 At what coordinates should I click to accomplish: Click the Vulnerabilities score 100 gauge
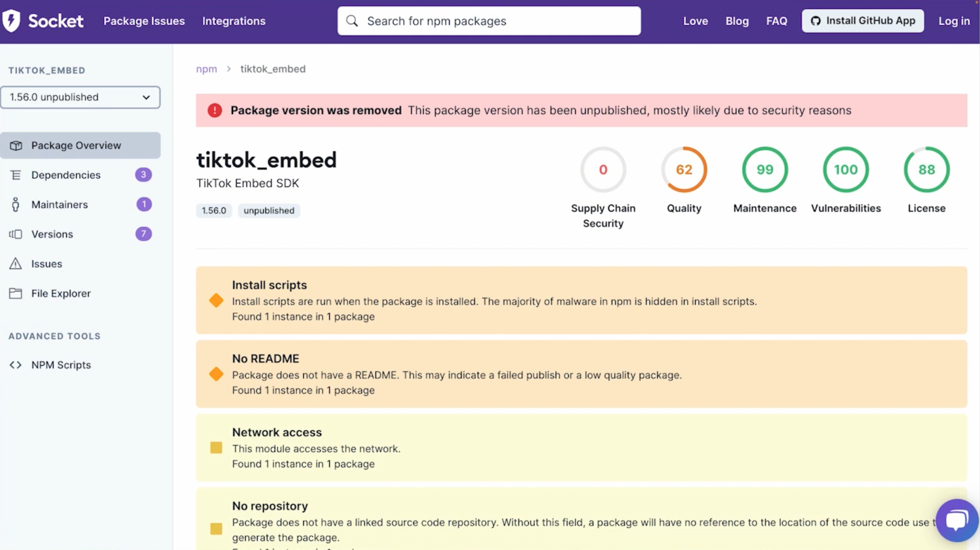click(846, 170)
